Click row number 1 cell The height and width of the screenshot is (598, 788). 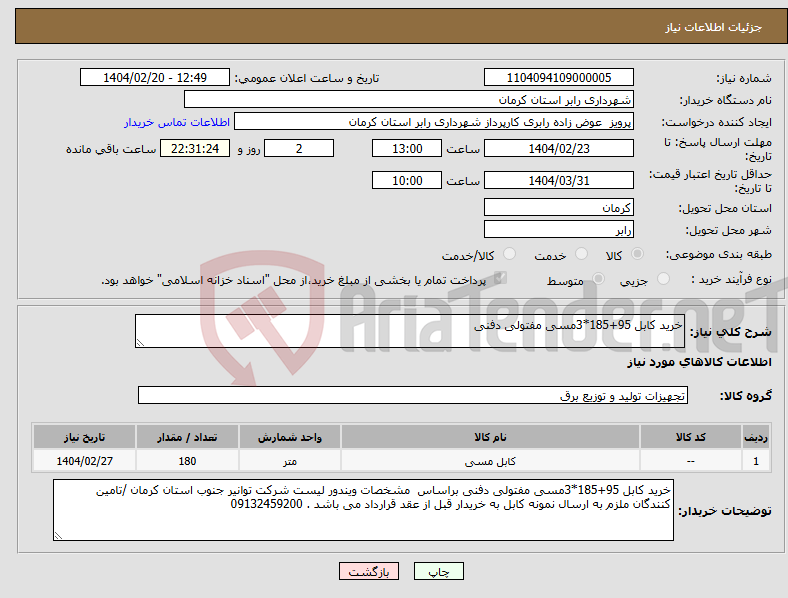(756, 461)
